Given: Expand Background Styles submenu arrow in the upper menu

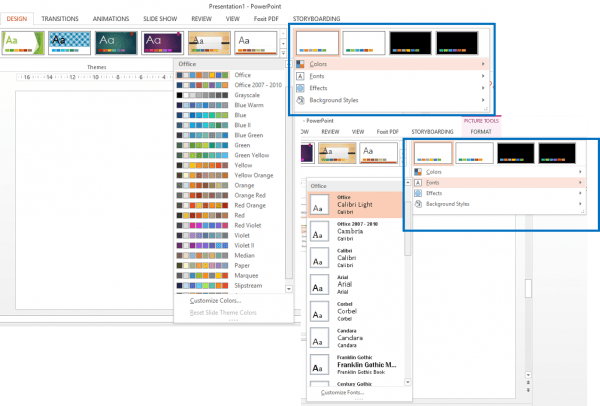Looking at the screenshot, I should click(x=483, y=100).
